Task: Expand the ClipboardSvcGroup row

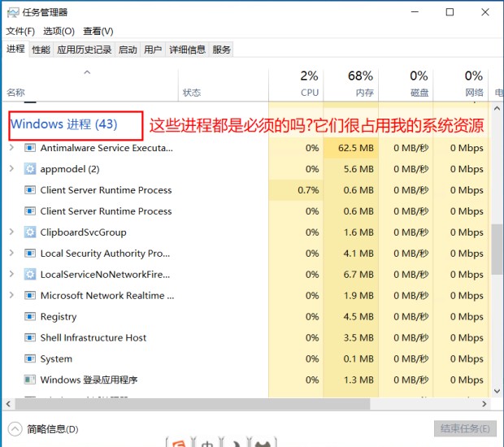Action: pos(11,232)
